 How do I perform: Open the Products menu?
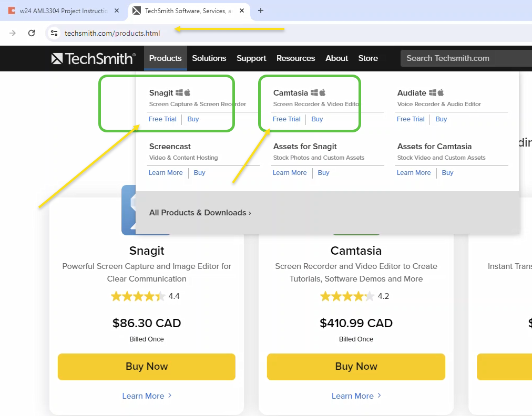165,58
